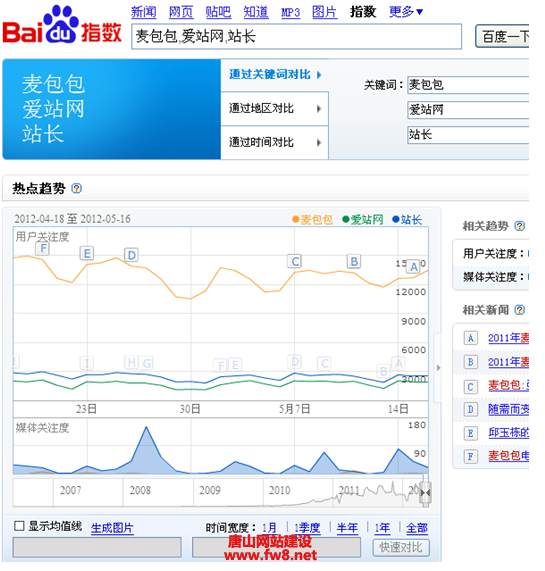Viewport: 545px width, 571px height.
Task: Focus keyword field containing 站长
Action: (x=468, y=135)
